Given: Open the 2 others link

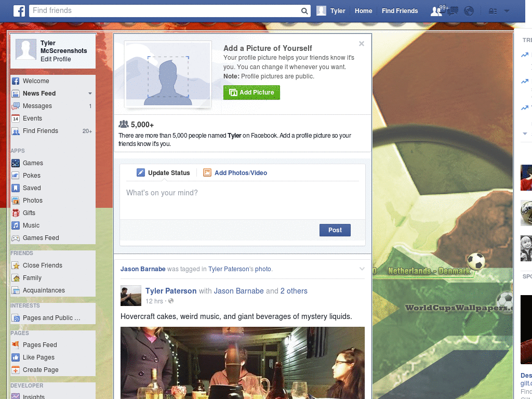Looking at the screenshot, I should [294, 291].
